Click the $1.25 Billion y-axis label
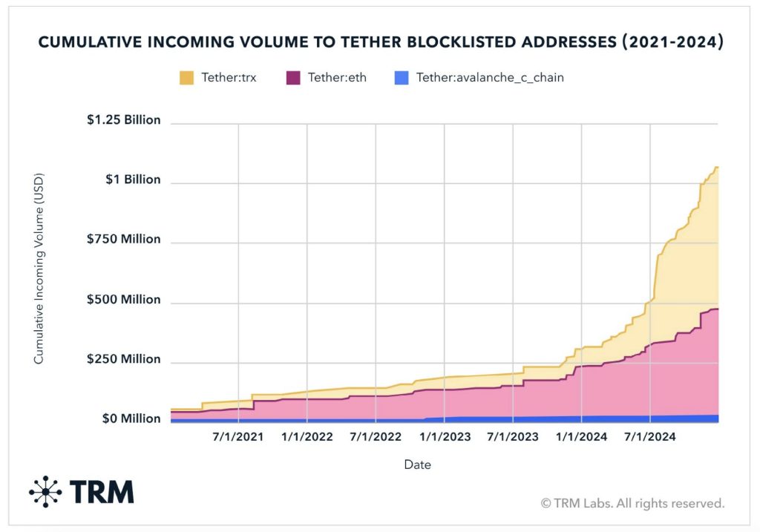Image resolution: width=760 pixels, height=532 pixels. [124, 119]
